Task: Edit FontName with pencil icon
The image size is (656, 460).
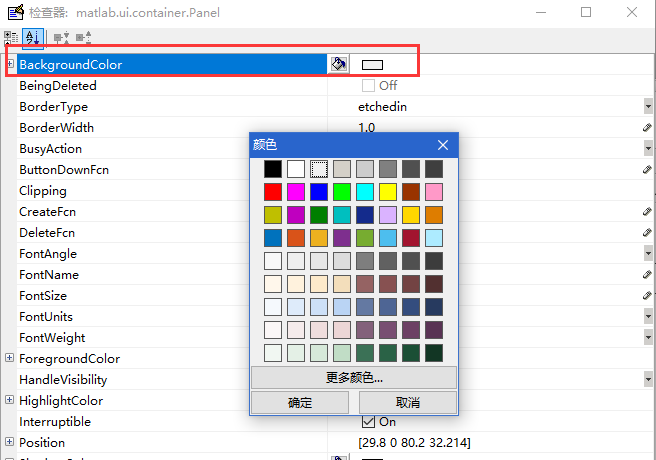Action: coord(647,274)
